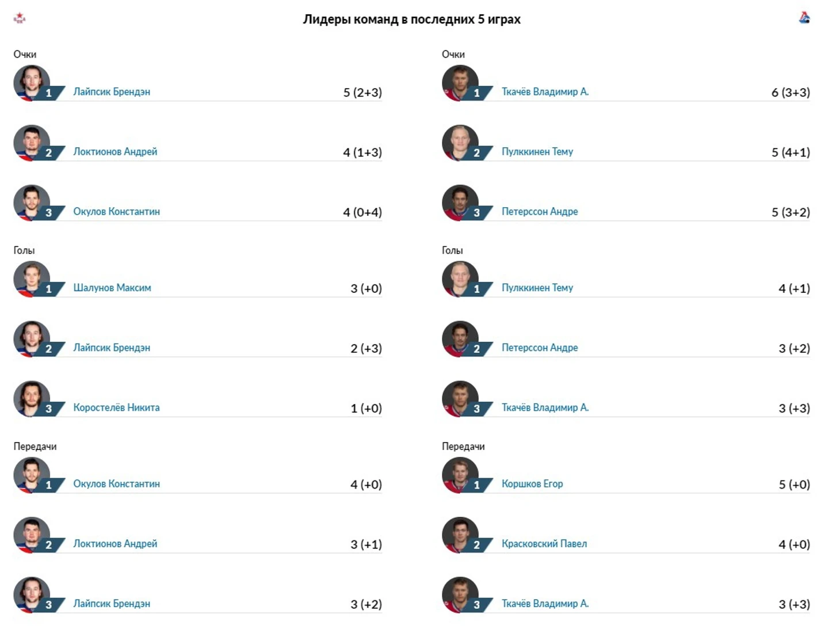The image size is (840, 633).
Task: Click Красковский Павел player photo
Action: [x=460, y=535]
